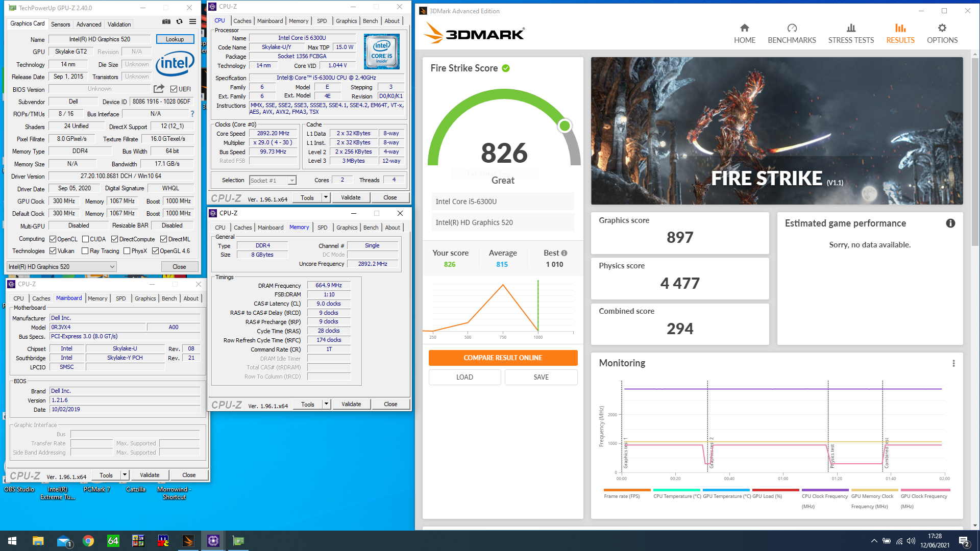Open the GPU-Z hamburger menu
This screenshot has height=551, width=980.
(x=192, y=22)
